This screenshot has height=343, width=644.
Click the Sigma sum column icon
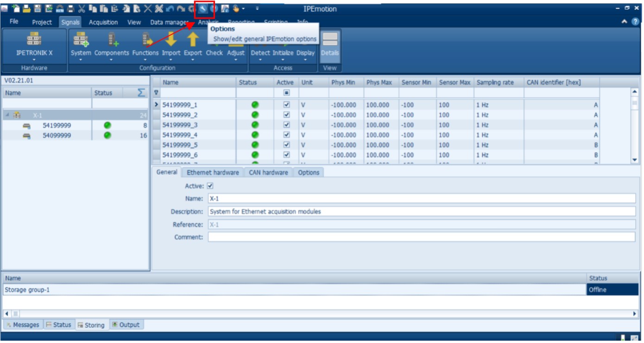coord(141,93)
